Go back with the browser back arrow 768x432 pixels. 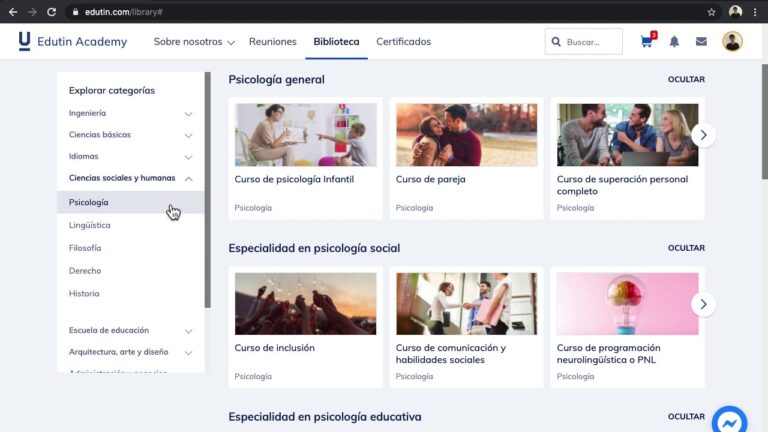pyautogui.click(x=13, y=12)
